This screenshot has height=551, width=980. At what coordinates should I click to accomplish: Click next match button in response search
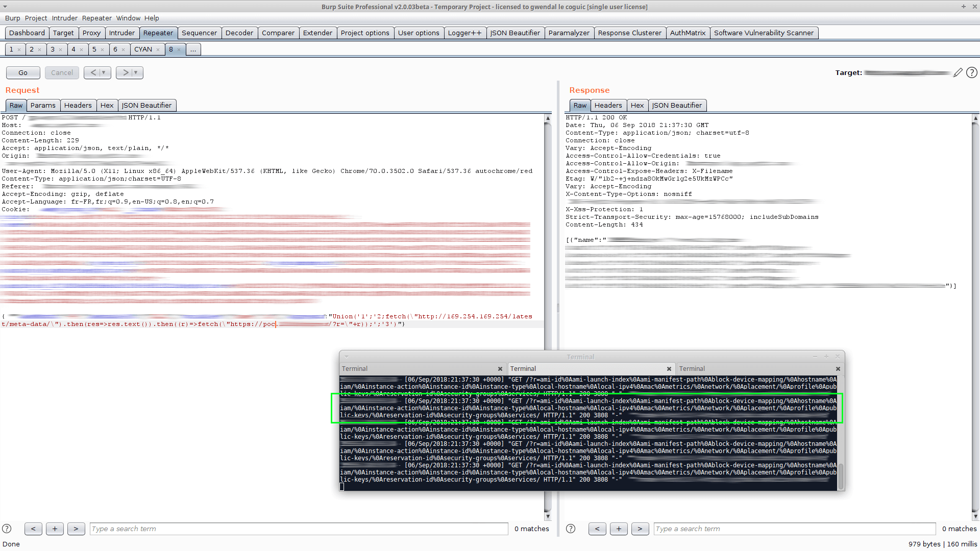640,529
